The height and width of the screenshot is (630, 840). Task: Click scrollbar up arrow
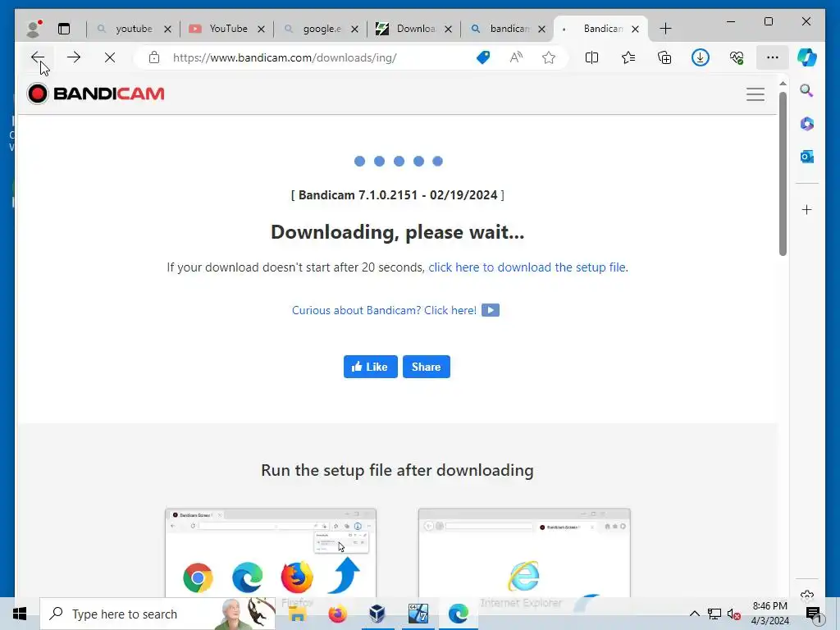click(x=783, y=84)
